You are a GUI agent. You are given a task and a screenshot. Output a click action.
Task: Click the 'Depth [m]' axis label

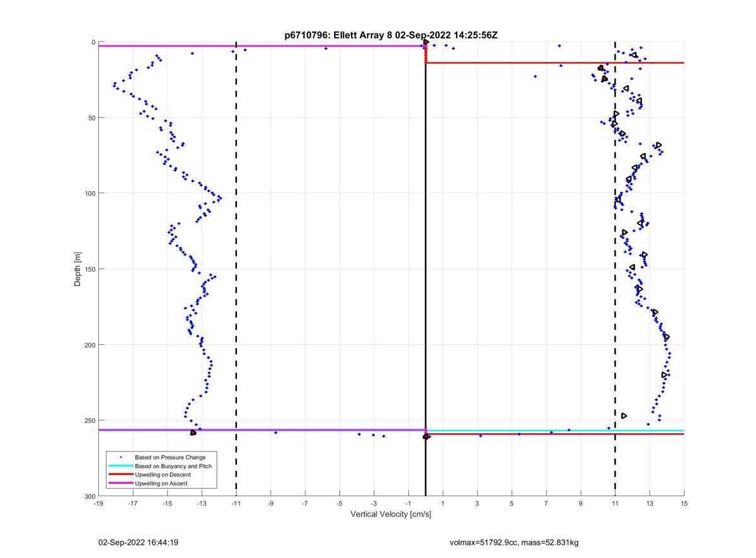(x=77, y=269)
